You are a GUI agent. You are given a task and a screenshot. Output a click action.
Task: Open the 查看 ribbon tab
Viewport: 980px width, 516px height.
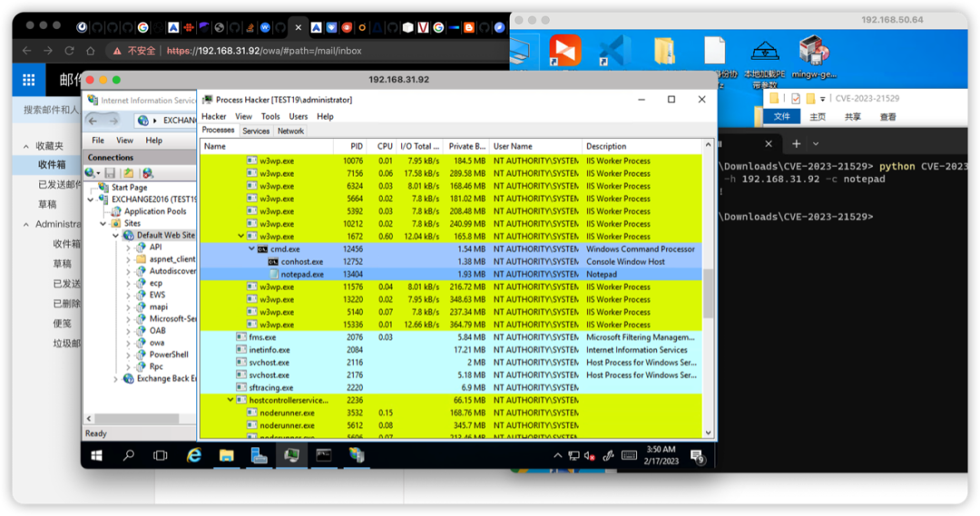tap(887, 117)
